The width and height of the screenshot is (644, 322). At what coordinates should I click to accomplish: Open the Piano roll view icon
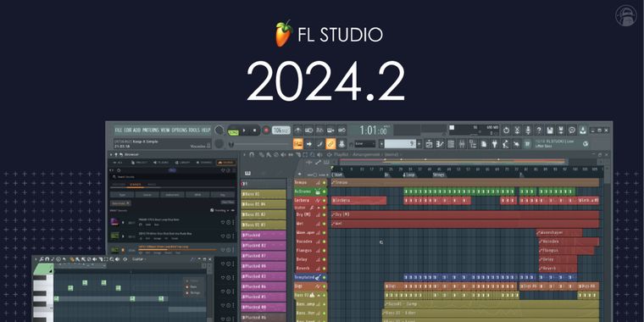click(x=440, y=144)
